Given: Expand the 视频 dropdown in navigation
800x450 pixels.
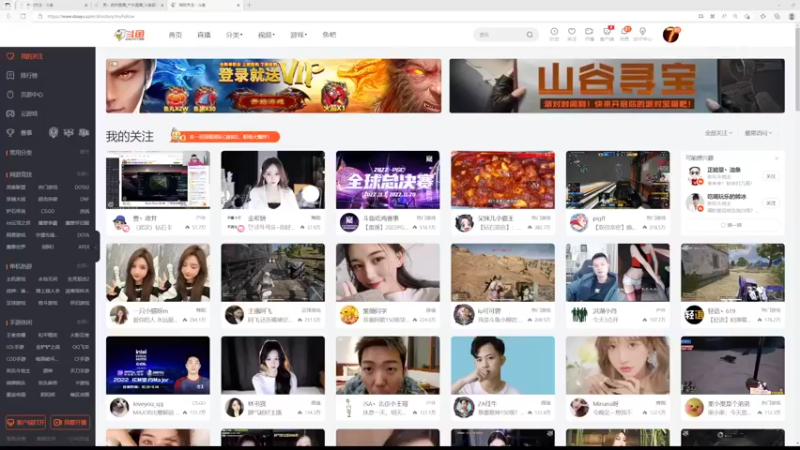Looking at the screenshot, I should tap(266, 35).
